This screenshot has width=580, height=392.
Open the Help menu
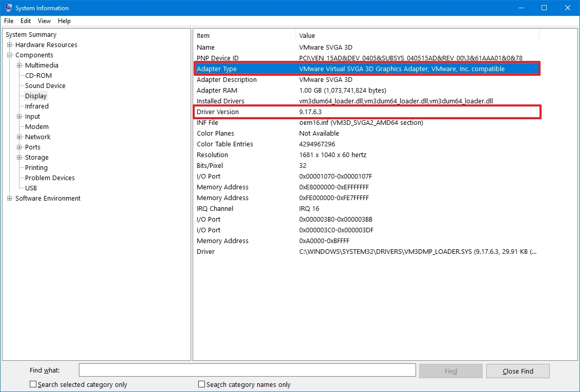tap(64, 21)
